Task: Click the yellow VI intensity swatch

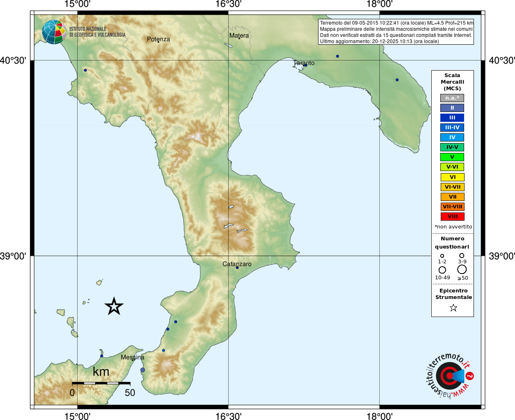Action: pyautogui.click(x=452, y=177)
